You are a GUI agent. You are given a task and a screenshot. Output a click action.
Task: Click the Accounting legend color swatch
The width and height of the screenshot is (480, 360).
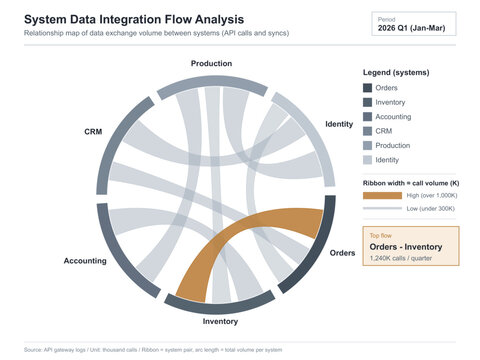(367, 117)
